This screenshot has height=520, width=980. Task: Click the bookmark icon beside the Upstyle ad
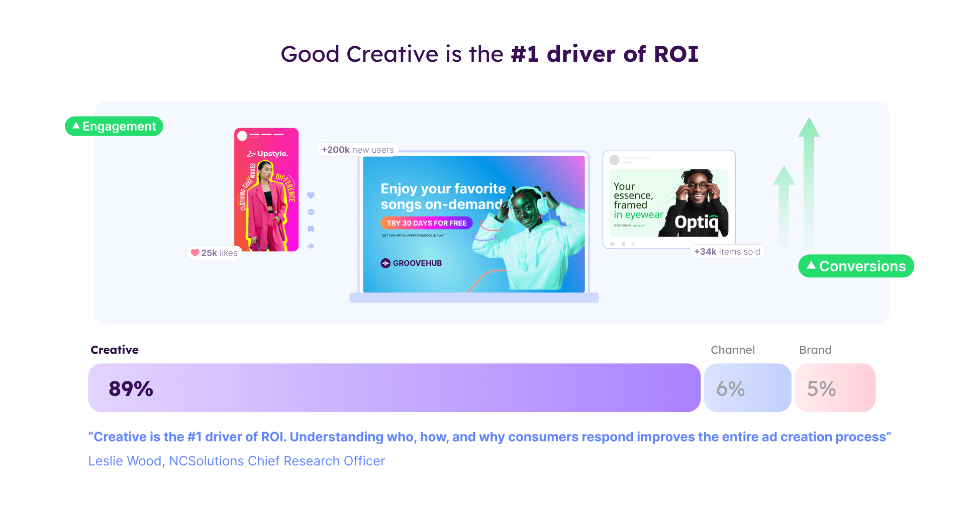point(311,229)
